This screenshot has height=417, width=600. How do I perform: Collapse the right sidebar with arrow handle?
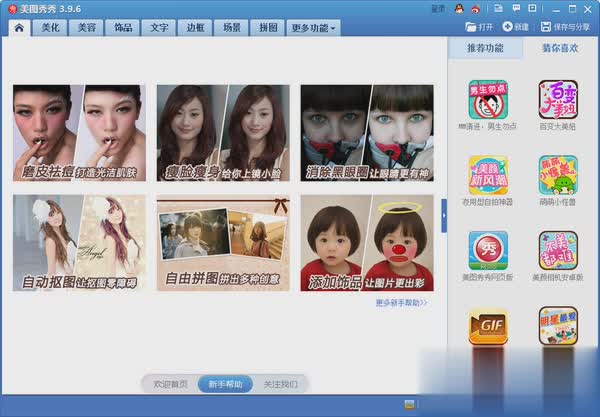[x=444, y=215]
